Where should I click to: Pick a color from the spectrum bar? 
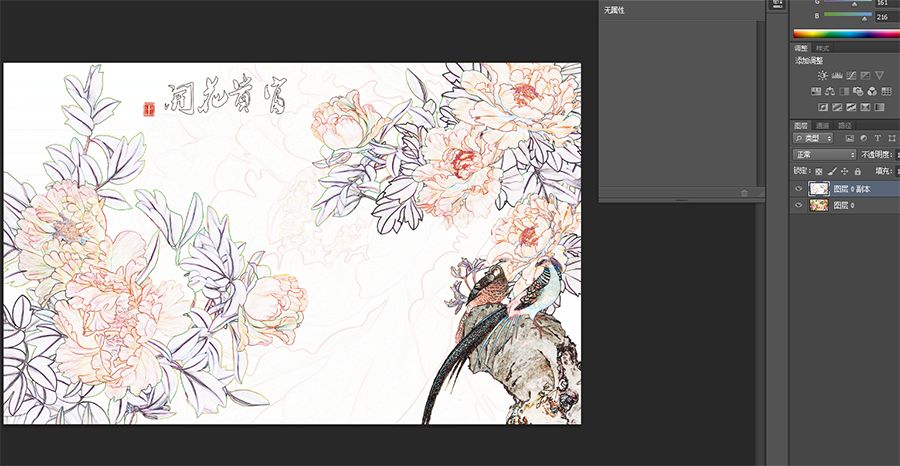847,34
